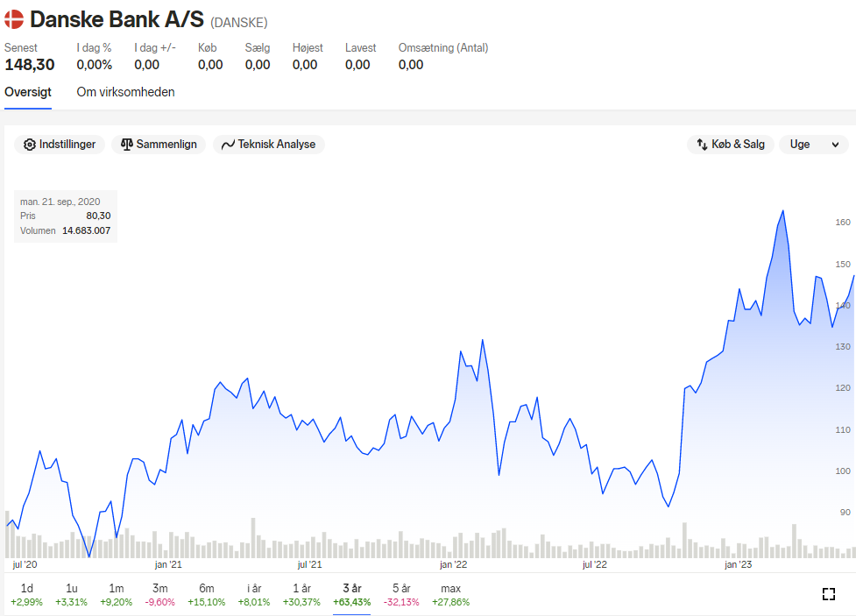Image resolution: width=856 pixels, height=616 pixels.
Task: Switch to the Oversigt tab
Action: (28, 92)
